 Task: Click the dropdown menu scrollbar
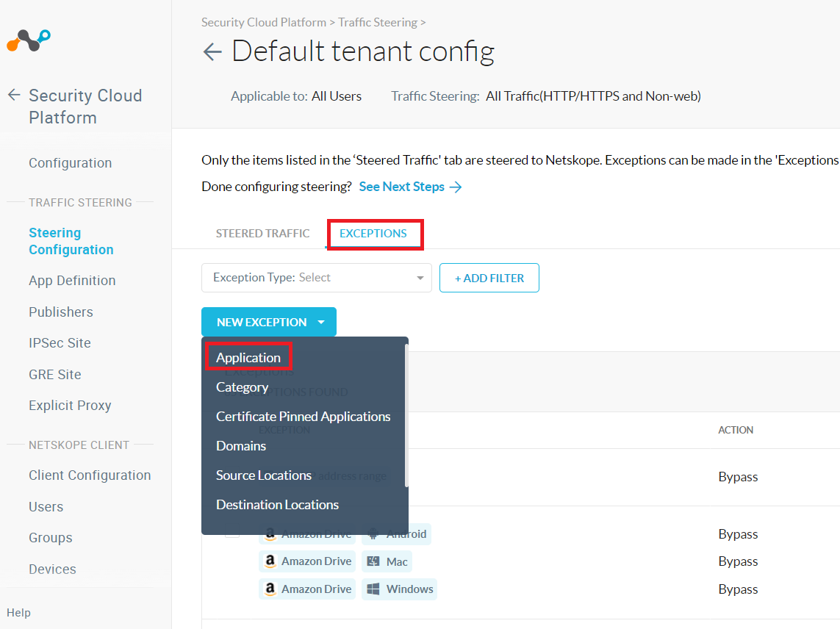click(406, 415)
